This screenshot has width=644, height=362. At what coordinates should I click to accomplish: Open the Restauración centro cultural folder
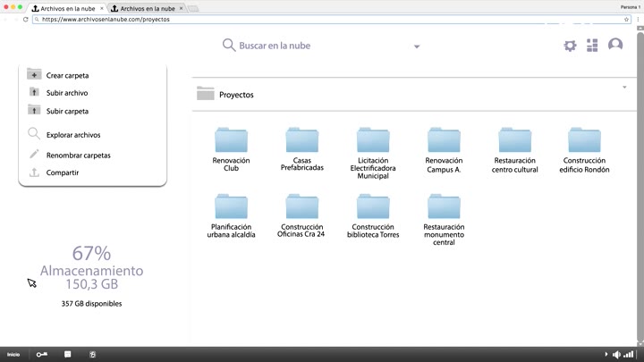514,141
